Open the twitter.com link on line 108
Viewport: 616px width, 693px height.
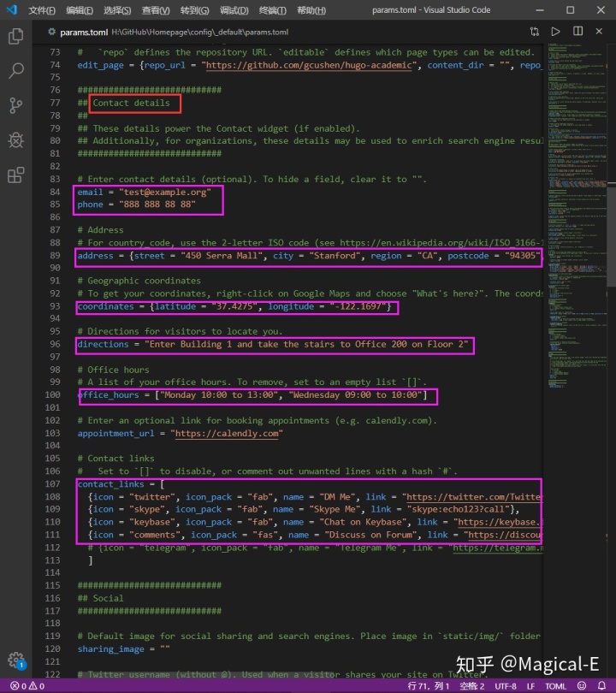coord(474,497)
